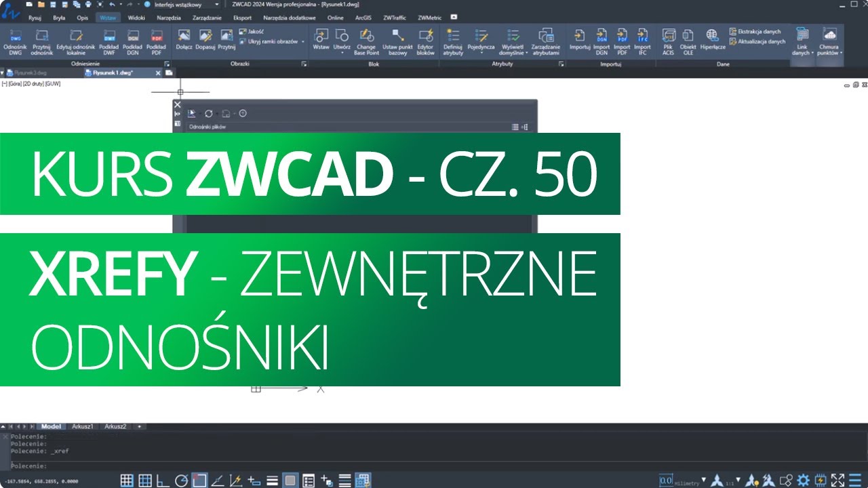
Task: Open the Milimetry units dropdown
Action: (703, 480)
